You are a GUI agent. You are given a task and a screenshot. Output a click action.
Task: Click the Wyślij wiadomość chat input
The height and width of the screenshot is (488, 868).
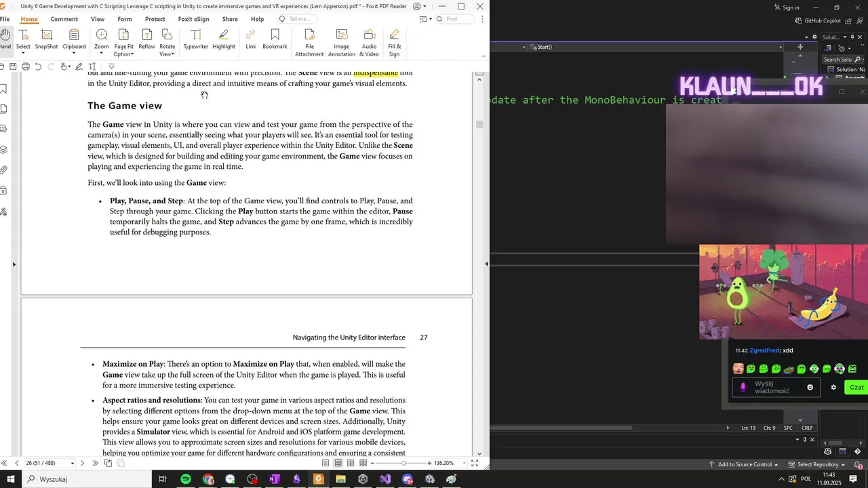[x=775, y=387]
